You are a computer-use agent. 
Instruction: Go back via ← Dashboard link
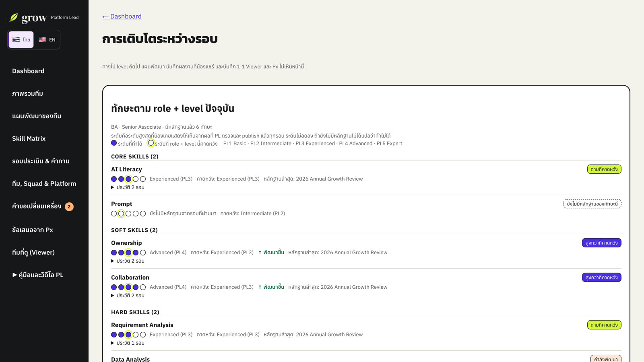[122, 16]
